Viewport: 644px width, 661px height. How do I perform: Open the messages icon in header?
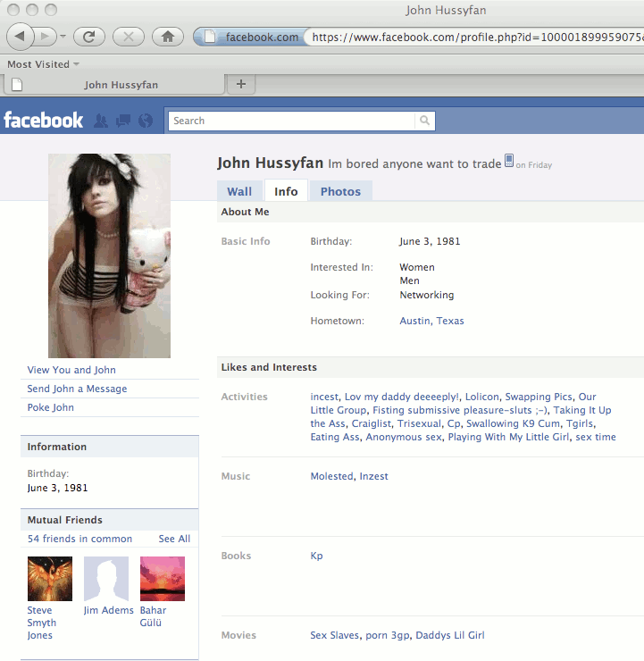click(x=123, y=121)
